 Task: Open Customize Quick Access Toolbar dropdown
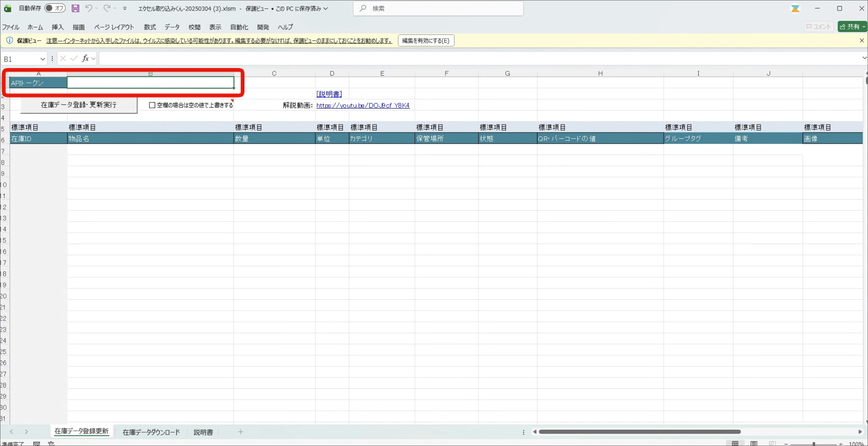[x=125, y=8]
